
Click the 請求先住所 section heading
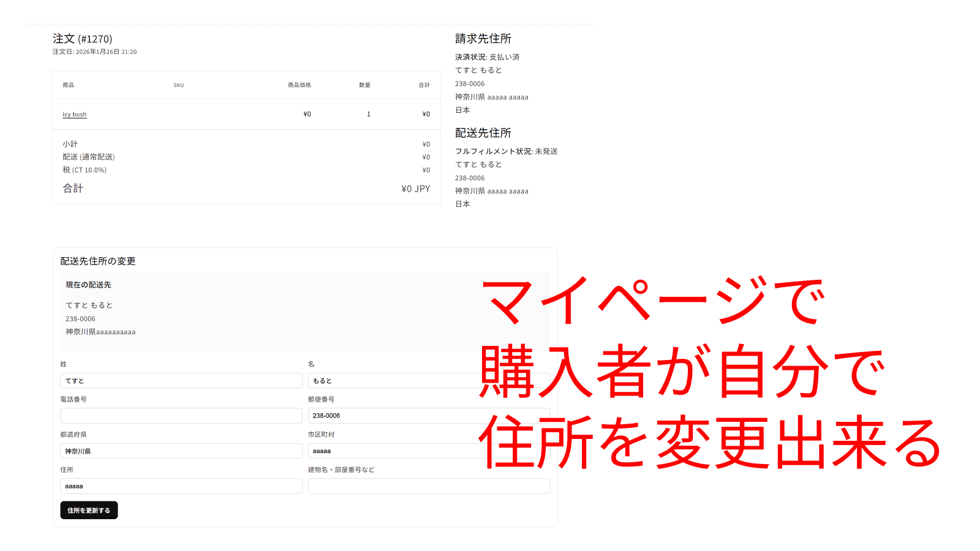pos(483,39)
